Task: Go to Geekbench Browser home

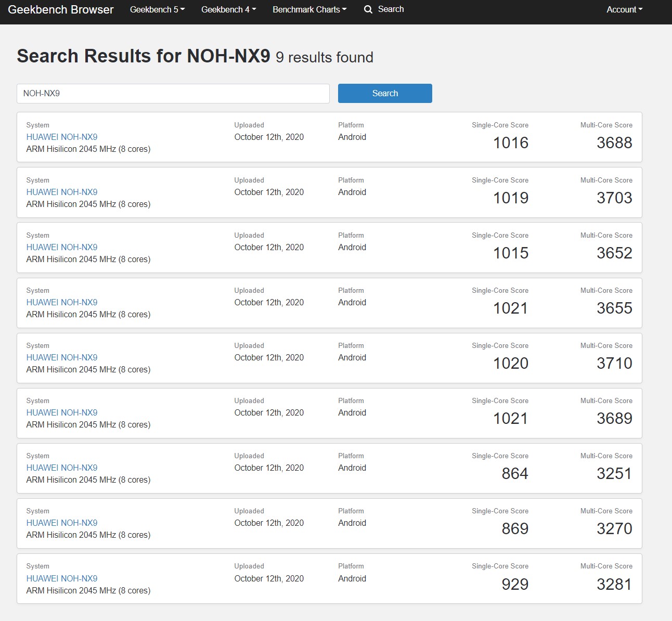Action: point(61,9)
